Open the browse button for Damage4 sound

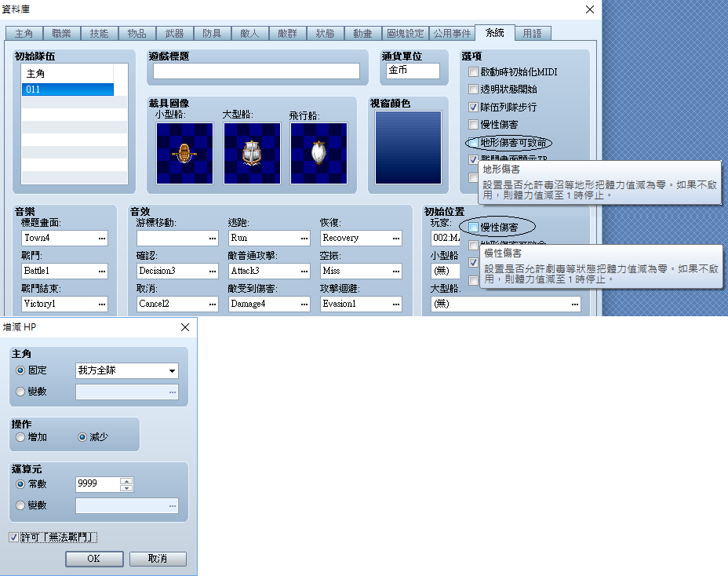tap(304, 304)
